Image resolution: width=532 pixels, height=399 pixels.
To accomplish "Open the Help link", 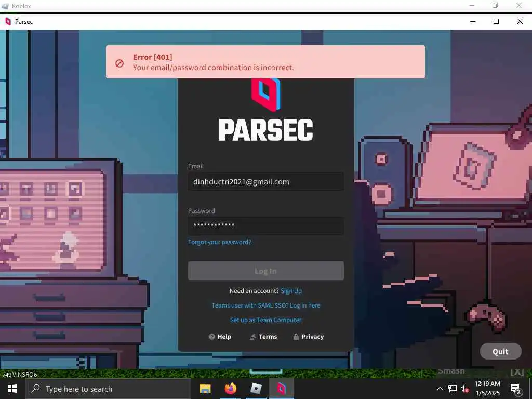I will (220, 337).
